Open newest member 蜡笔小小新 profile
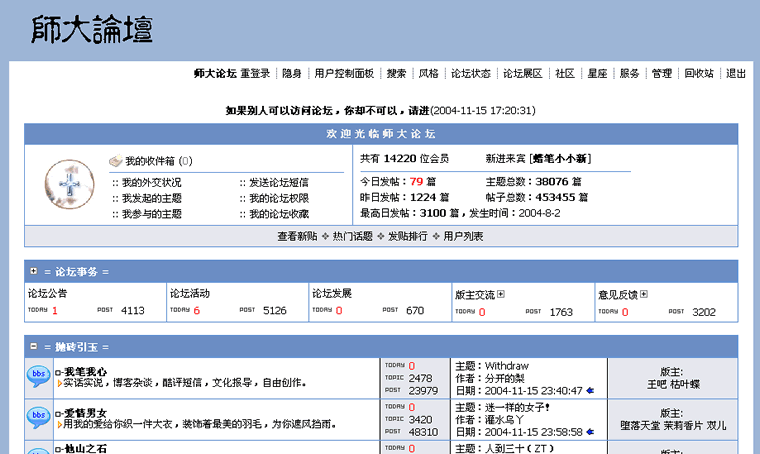 coord(561,158)
